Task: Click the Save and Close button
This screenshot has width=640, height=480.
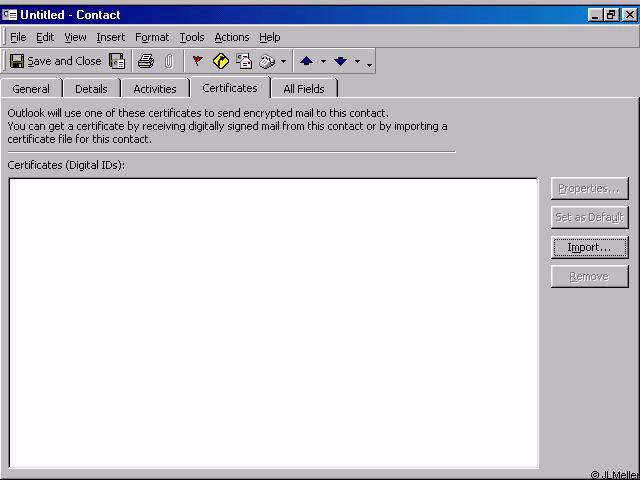Action: [56, 61]
